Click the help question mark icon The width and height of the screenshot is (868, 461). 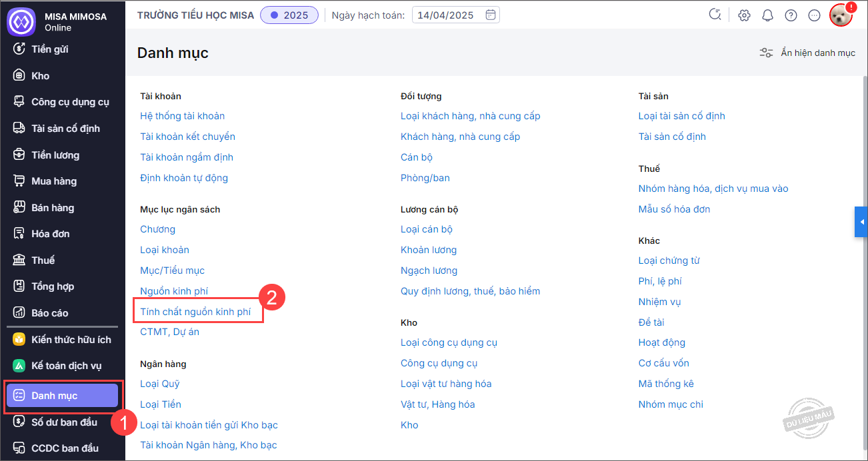(791, 15)
